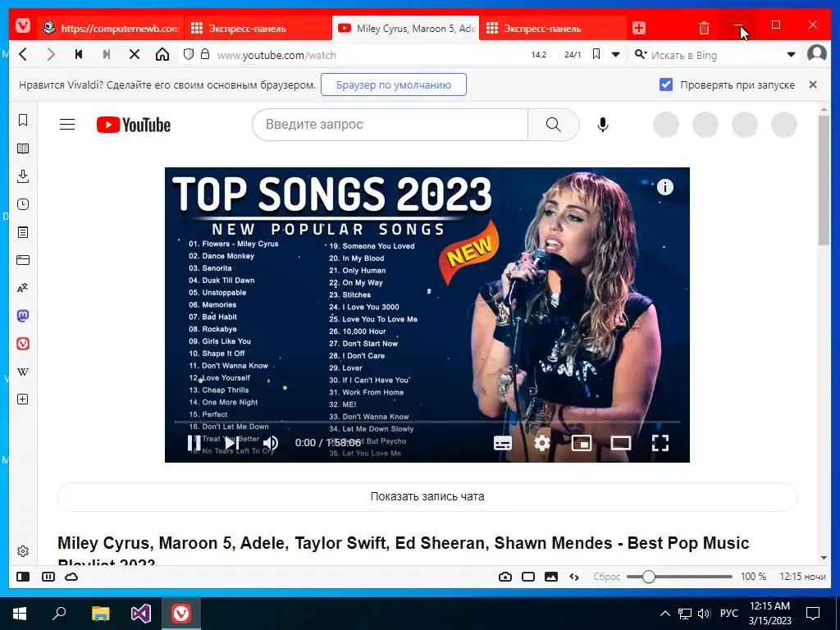
Task: Expand the address field dropdown arrow
Action: coord(615,55)
